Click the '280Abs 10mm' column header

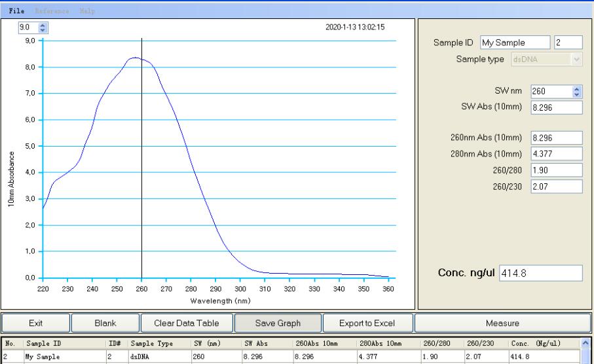pyautogui.click(x=388, y=344)
